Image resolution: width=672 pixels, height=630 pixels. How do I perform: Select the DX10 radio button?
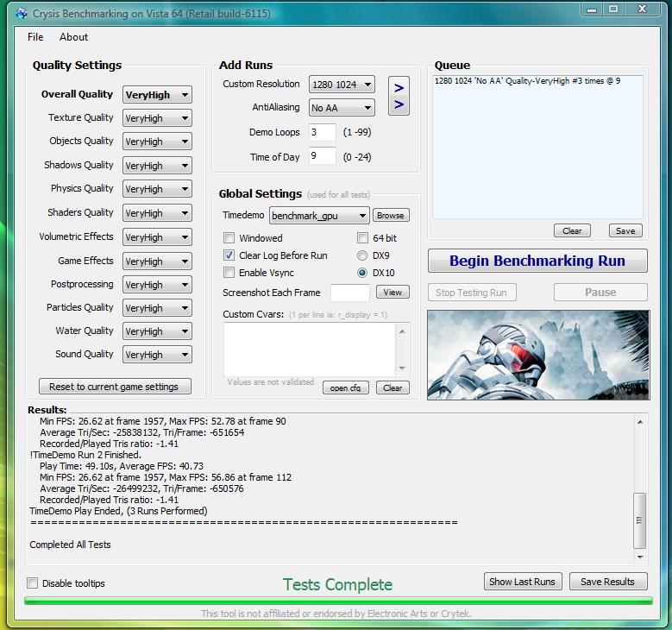click(362, 273)
